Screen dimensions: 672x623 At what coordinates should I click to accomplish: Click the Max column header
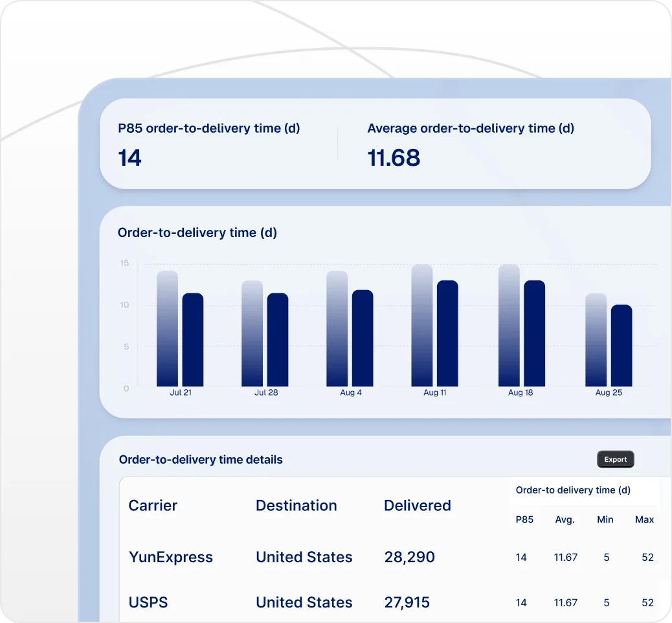pos(645,519)
